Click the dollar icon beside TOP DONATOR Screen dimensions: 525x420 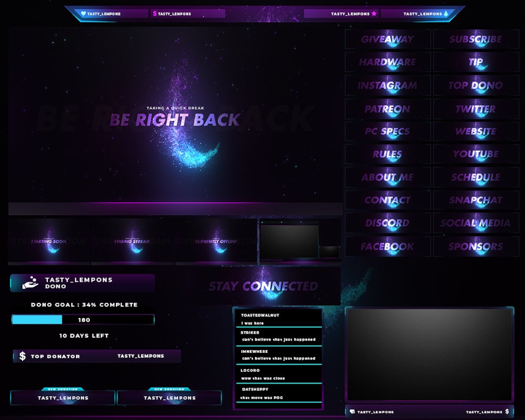21,356
